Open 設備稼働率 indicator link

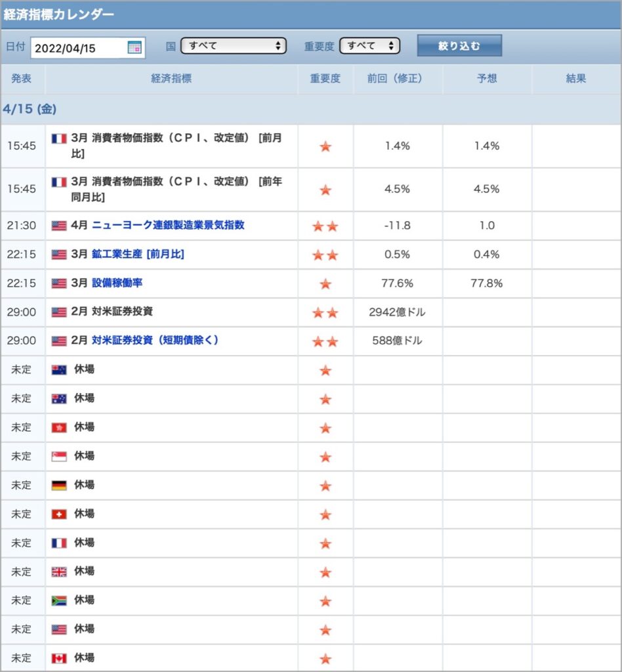(117, 283)
